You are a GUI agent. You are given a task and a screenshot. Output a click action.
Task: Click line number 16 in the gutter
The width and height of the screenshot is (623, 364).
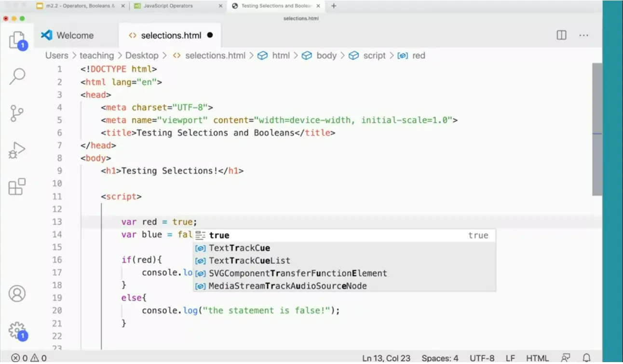pos(57,260)
